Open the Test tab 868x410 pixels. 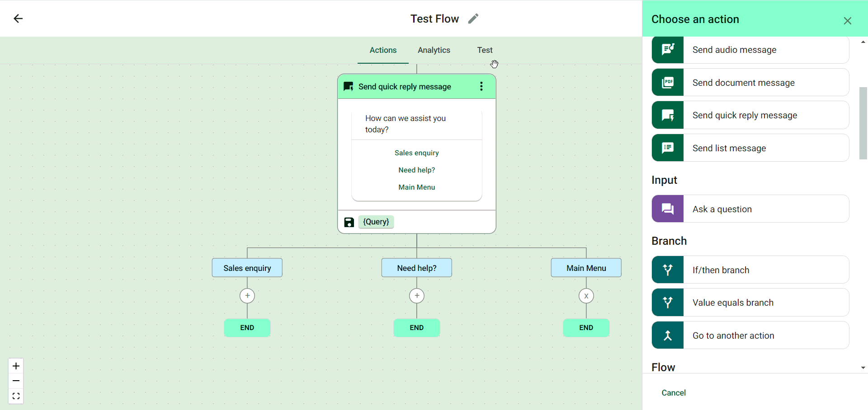click(485, 50)
